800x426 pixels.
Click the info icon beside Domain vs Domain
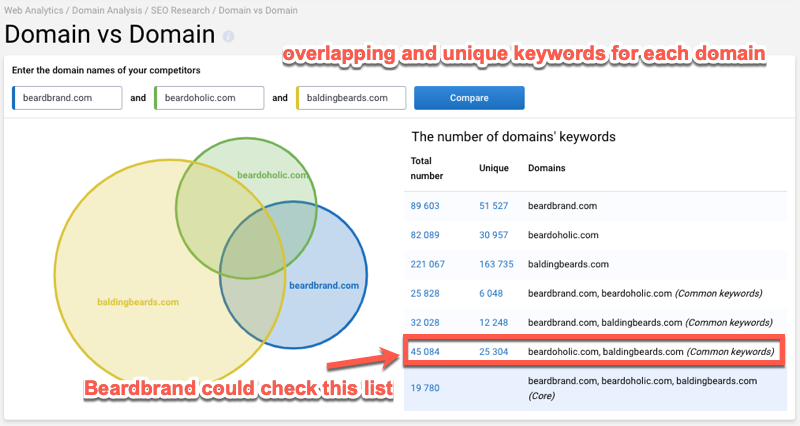point(229,36)
